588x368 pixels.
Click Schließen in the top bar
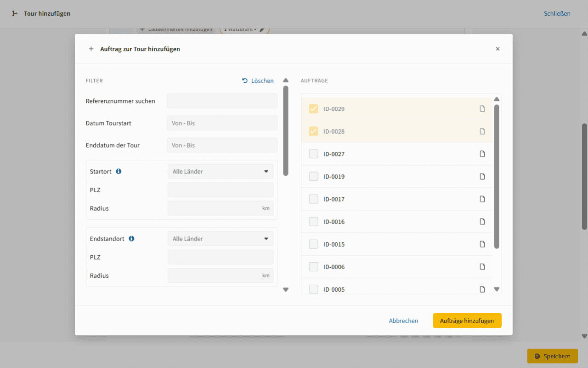pyautogui.click(x=557, y=14)
